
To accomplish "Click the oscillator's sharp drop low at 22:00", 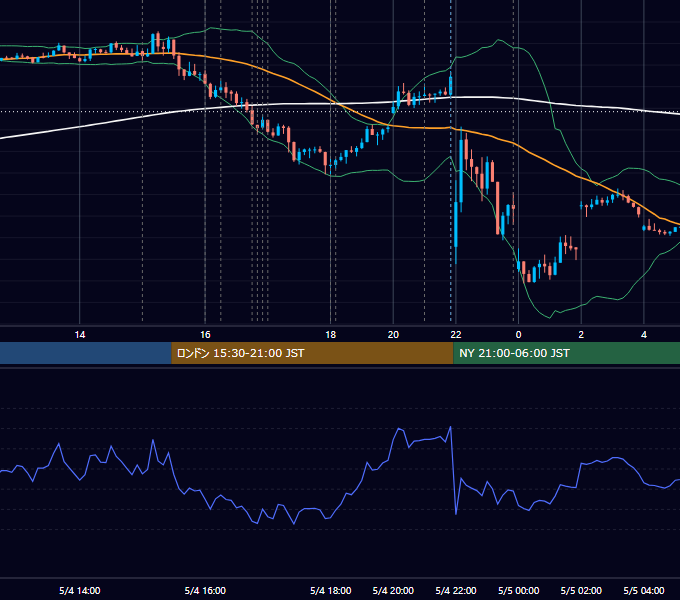I will coord(456,514).
